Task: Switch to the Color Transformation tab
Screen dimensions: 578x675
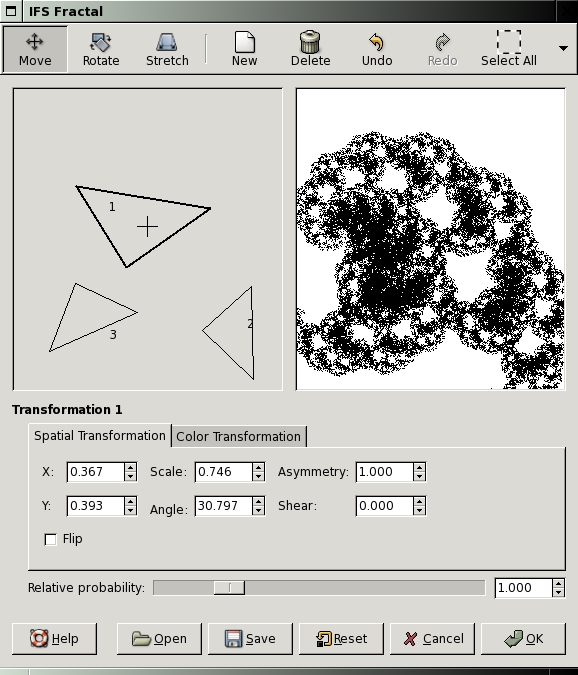Action: [x=238, y=437]
